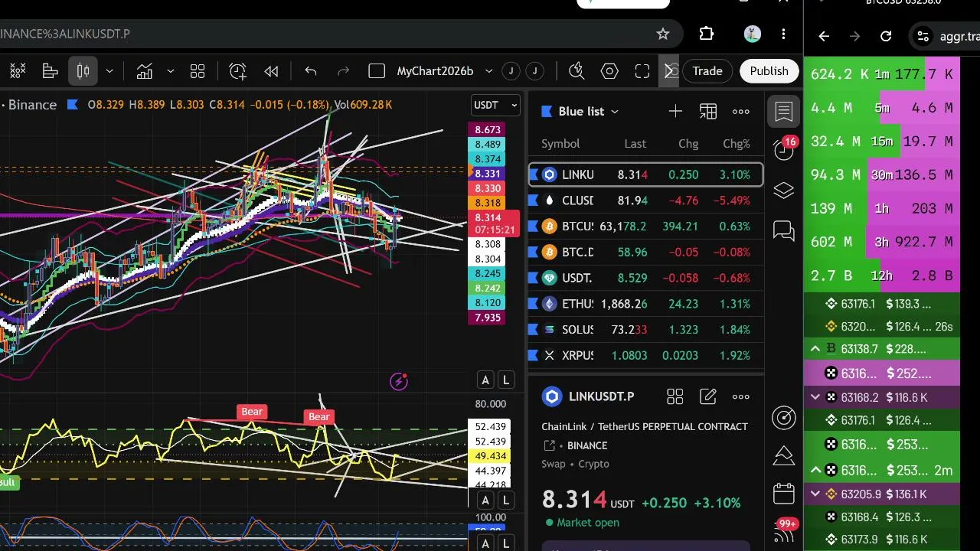This screenshot has width=980, height=551.
Task: Expand the chart type dropdown arrow
Action: [109, 71]
